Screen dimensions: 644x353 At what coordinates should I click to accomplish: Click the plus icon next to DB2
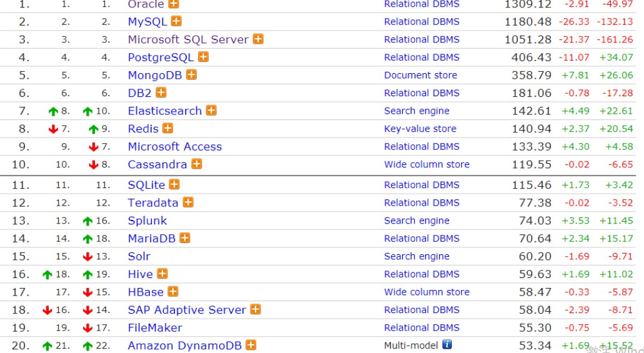point(161,92)
